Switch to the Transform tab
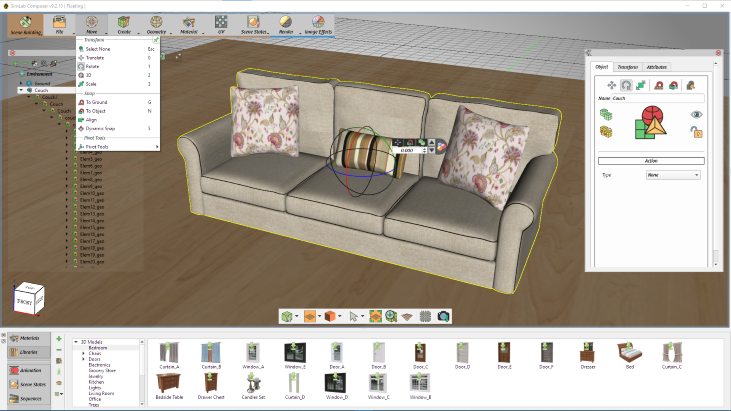Image resolution: width=731 pixels, height=411 pixels. pyautogui.click(x=627, y=67)
